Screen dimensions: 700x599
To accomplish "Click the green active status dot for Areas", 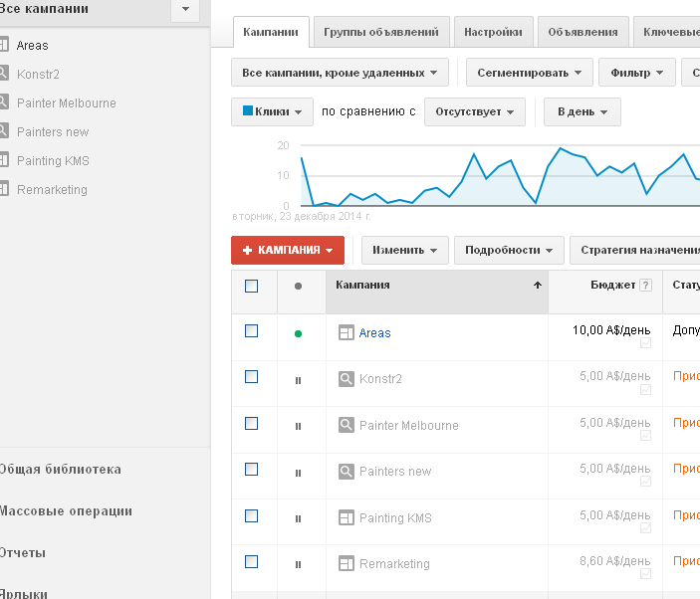I will (298, 333).
